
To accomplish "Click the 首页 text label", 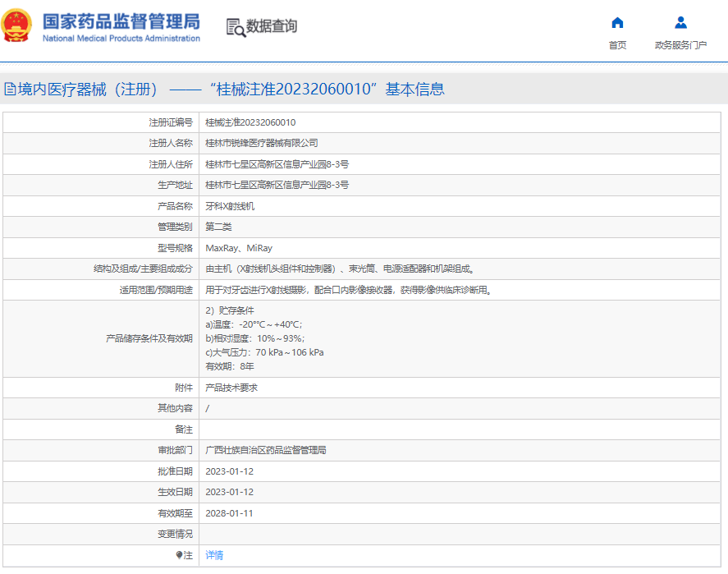I will click(x=617, y=45).
